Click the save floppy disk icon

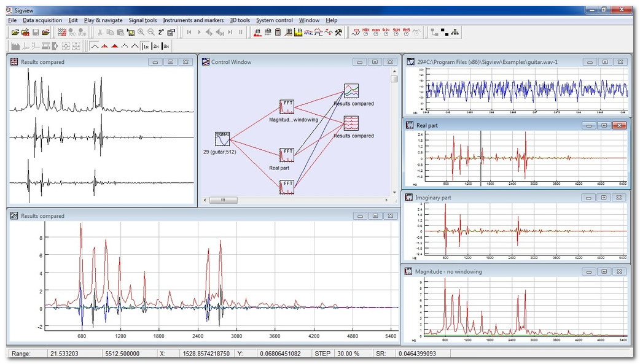click(x=36, y=33)
